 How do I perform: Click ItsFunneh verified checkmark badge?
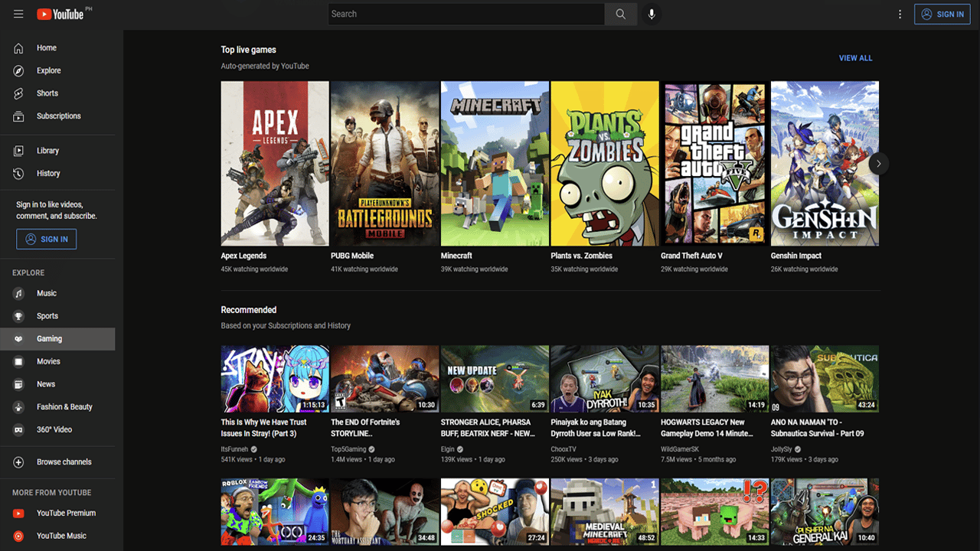point(254,449)
